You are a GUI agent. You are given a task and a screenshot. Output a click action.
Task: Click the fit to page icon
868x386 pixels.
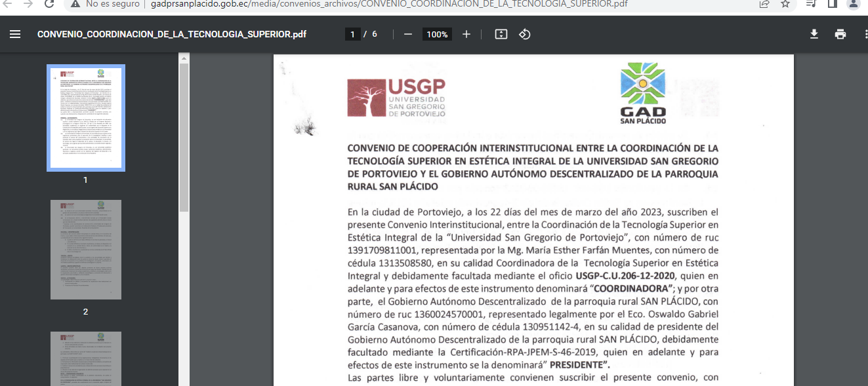pyautogui.click(x=501, y=34)
